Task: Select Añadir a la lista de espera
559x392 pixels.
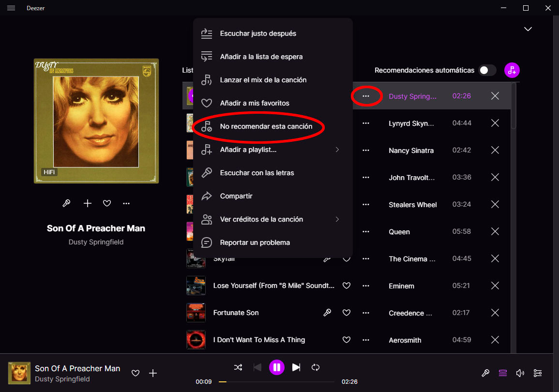Action: [x=273, y=57]
